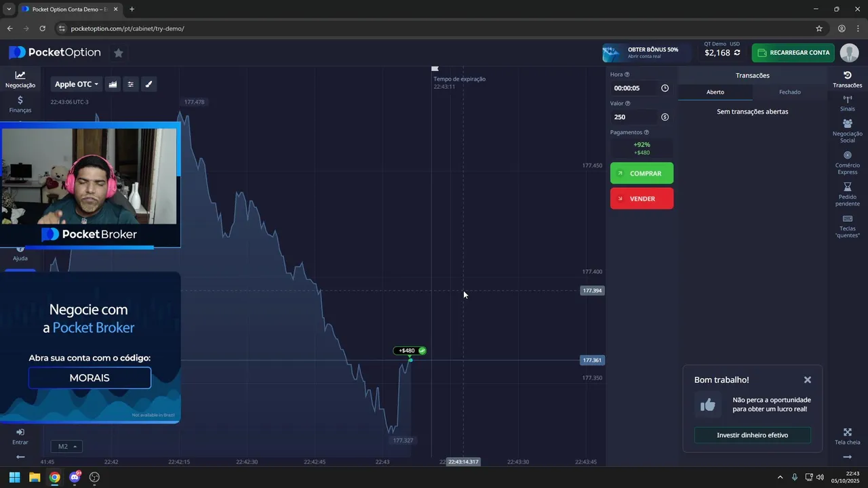Open the Negociação trading section

click(20, 79)
